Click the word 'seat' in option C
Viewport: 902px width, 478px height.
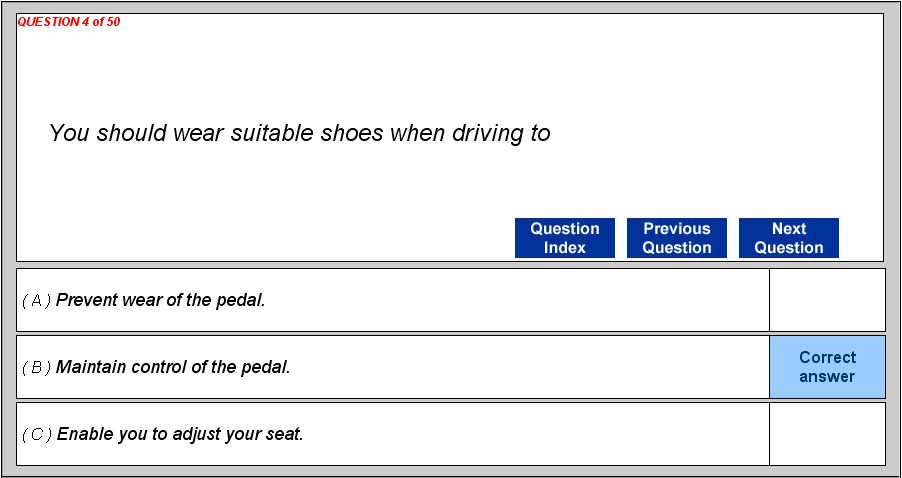[x=285, y=434]
